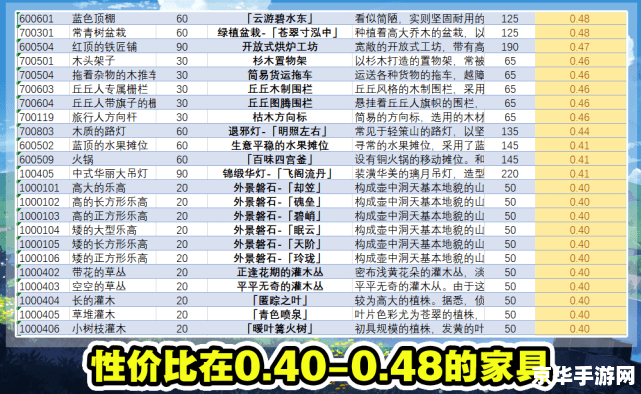Select the 0.46 value in row 700603
641x394 pixels.
[580, 89]
